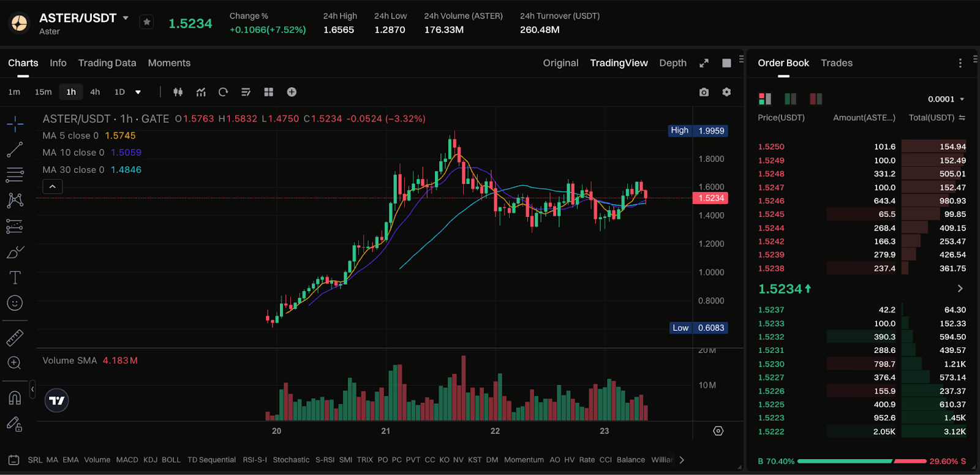Select the 1D timeframe

tap(119, 92)
